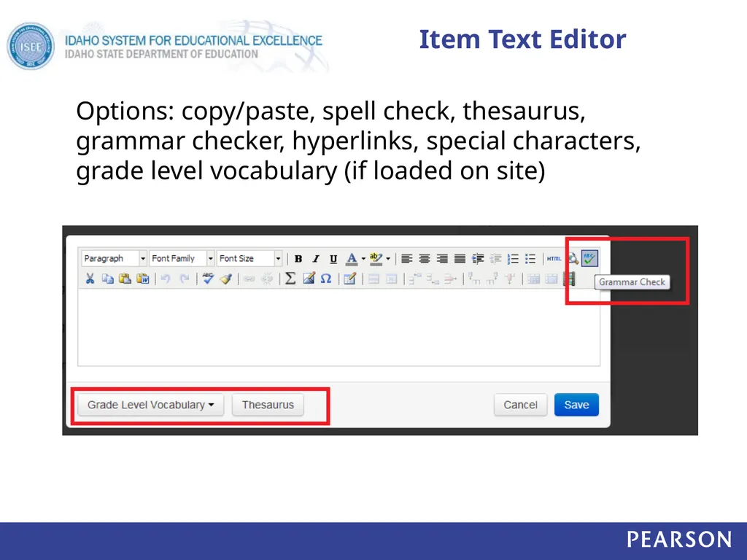Open the Thesaurus
The height and width of the screenshot is (560, 747).
click(x=268, y=405)
